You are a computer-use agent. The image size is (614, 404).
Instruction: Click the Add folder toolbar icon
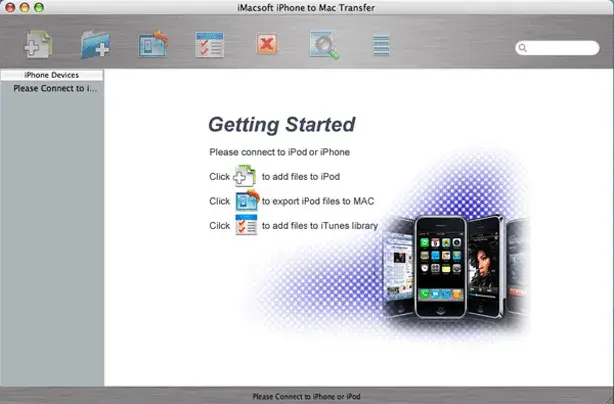click(x=95, y=45)
